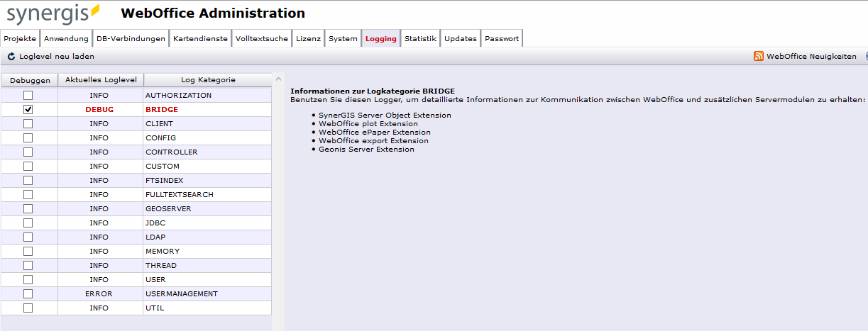Select the BRIDGE log category
The height and width of the screenshot is (331, 868).
(x=162, y=109)
